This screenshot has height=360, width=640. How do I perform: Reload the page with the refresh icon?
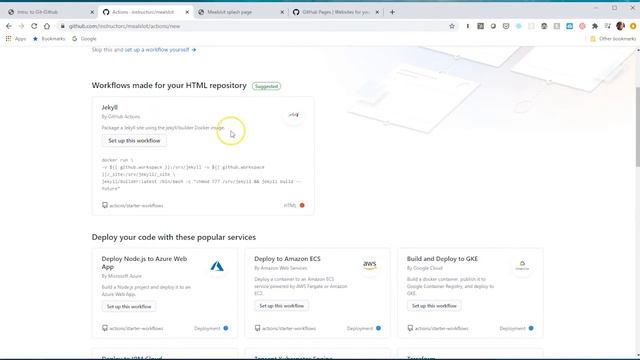[34, 26]
